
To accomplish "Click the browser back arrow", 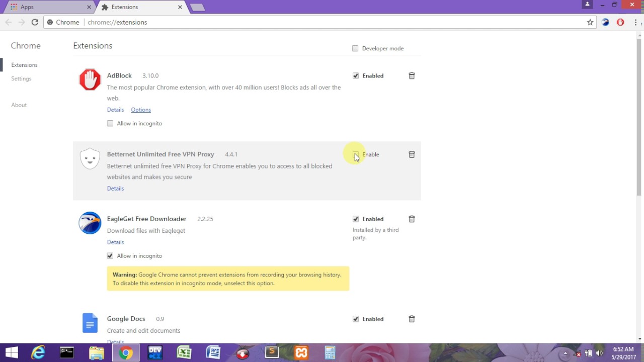I will (x=9, y=22).
